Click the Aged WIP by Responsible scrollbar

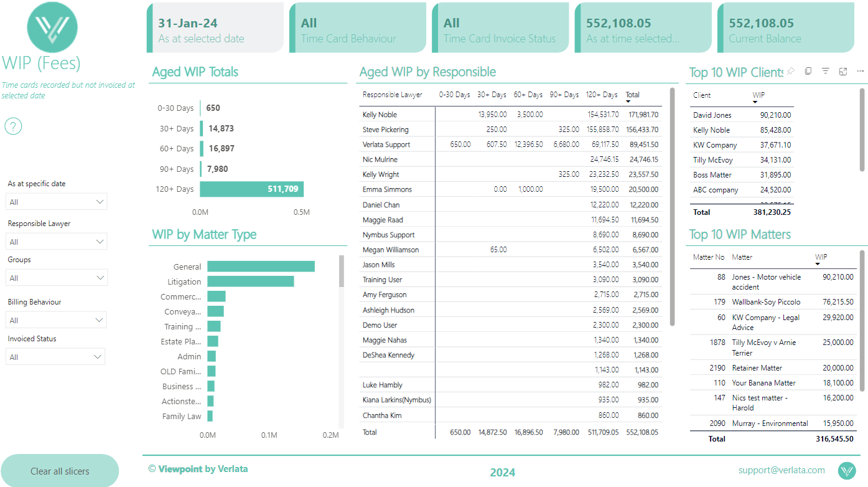(x=672, y=206)
